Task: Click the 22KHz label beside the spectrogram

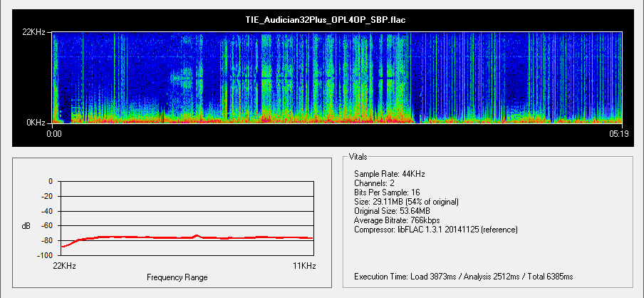Action: [36, 32]
